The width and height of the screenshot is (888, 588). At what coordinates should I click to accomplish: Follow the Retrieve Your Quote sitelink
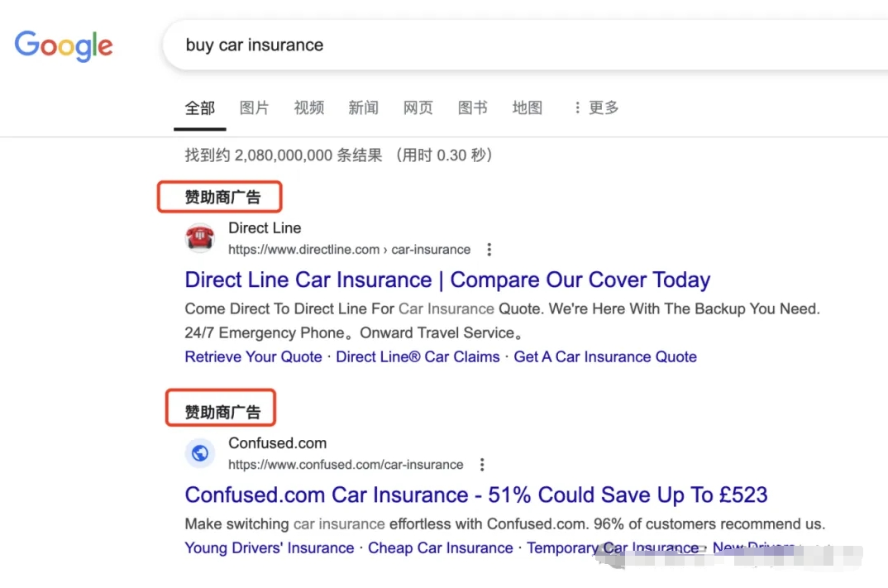(253, 356)
